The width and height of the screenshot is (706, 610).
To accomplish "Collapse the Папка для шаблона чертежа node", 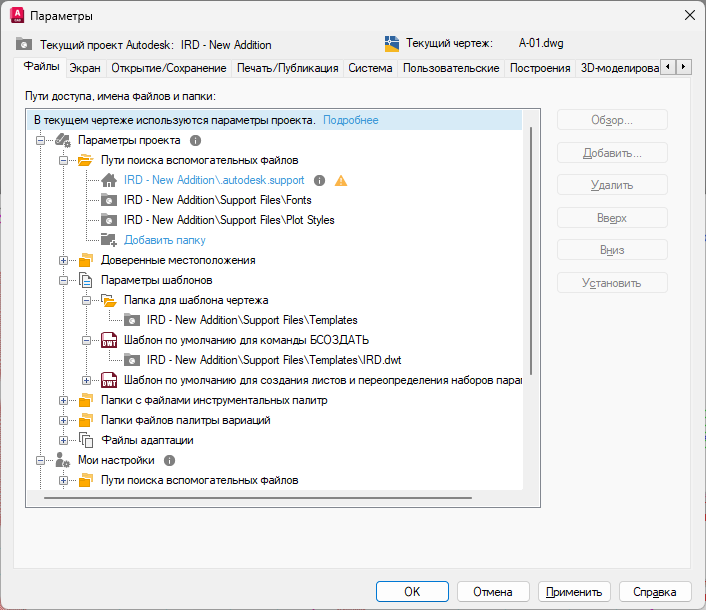I will click(x=86, y=300).
